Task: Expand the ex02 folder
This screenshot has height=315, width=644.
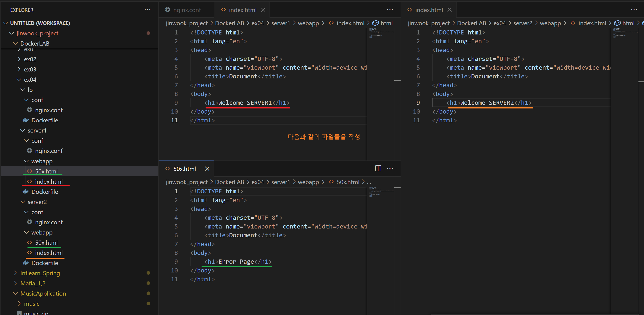Action: click(x=30, y=59)
